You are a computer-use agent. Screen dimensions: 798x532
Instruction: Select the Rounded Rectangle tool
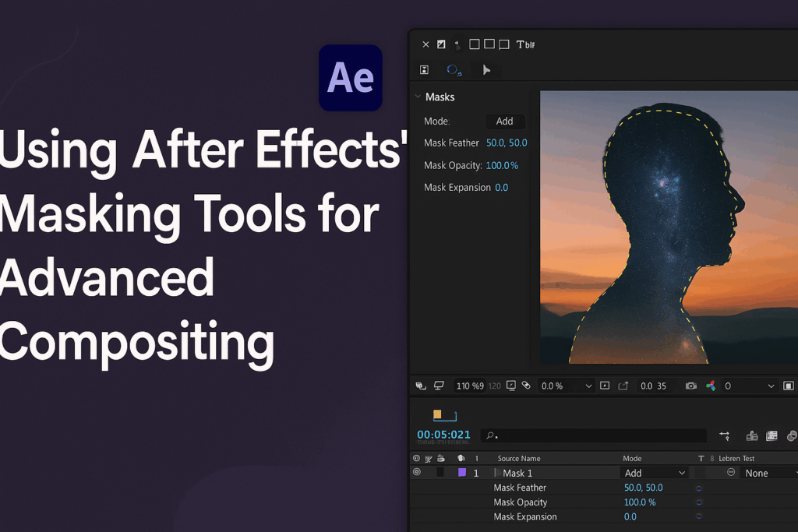[489, 44]
